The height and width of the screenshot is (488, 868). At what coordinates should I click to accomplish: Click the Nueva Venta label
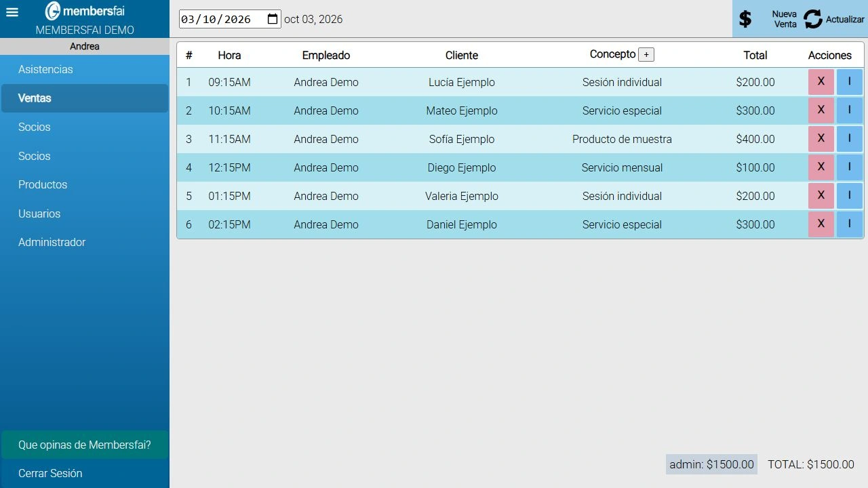(x=785, y=19)
